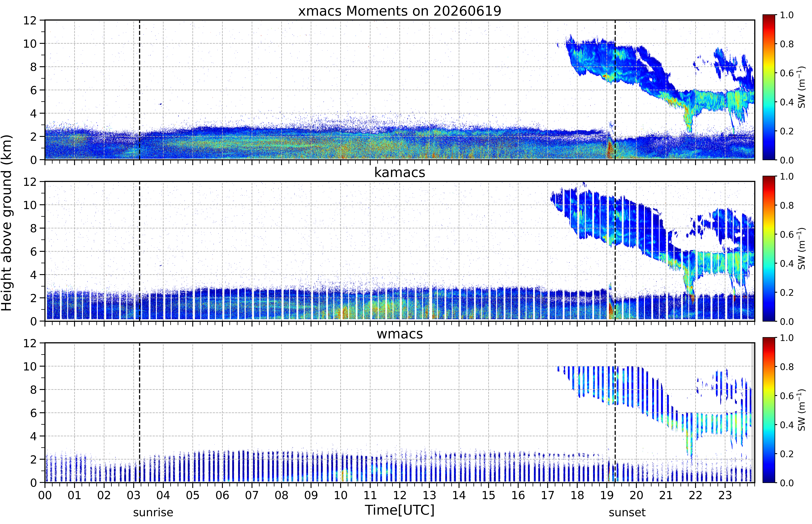Click the 00 hour tick label
The width and height of the screenshot is (812, 524).
click(45, 495)
